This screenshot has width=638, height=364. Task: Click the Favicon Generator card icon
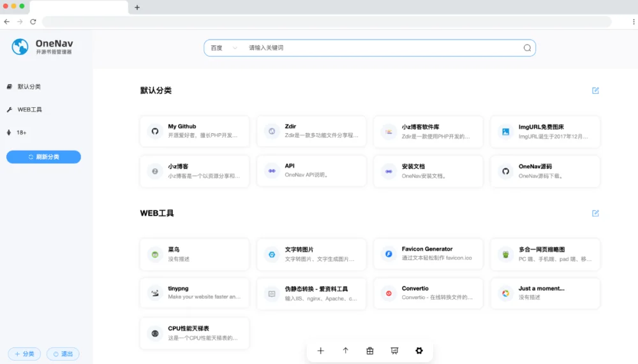pyautogui.click(x=389, y=254)
